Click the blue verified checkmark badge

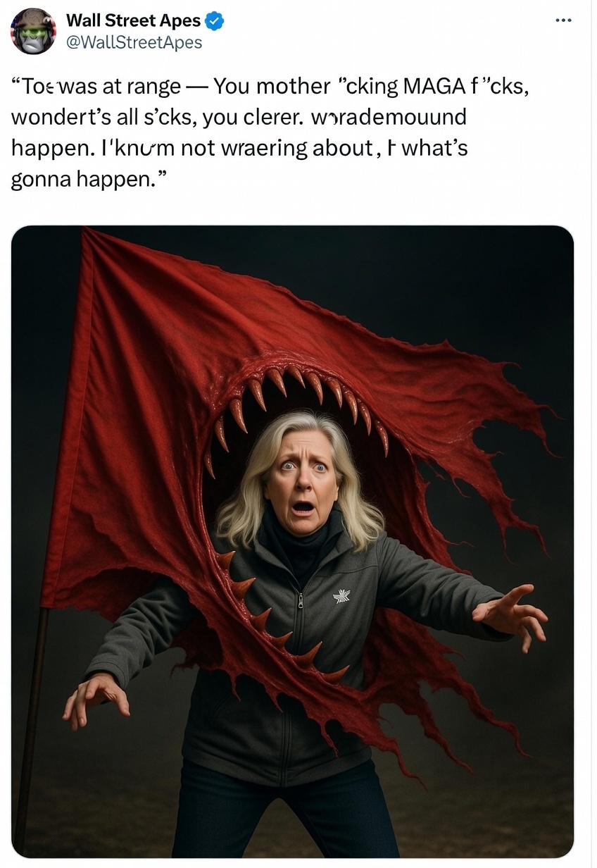click(x=215, y=21)
